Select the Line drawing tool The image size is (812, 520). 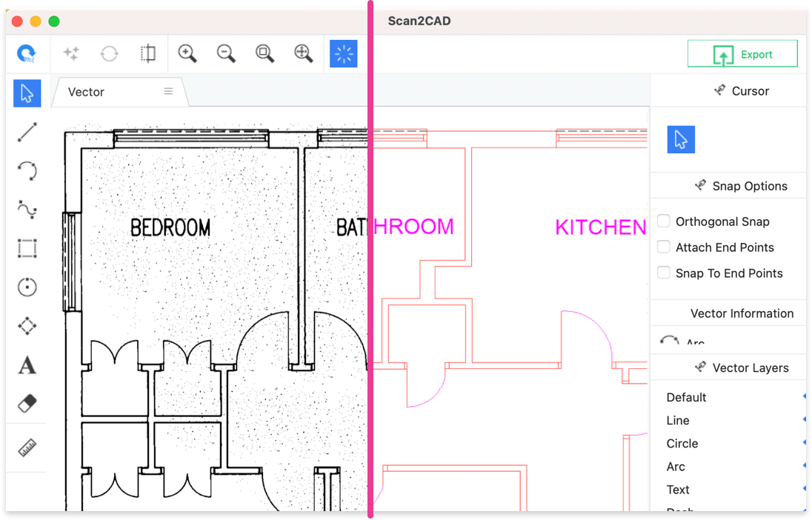click(27, 131)
